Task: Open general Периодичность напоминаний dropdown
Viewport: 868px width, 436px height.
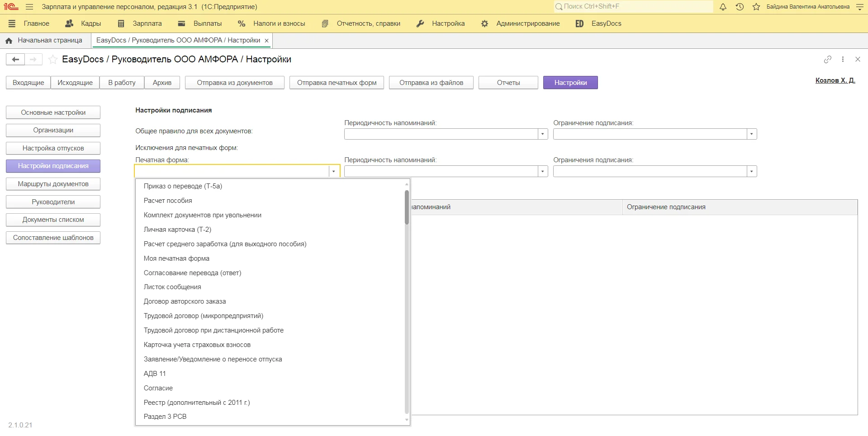Action: coord(542,134)
